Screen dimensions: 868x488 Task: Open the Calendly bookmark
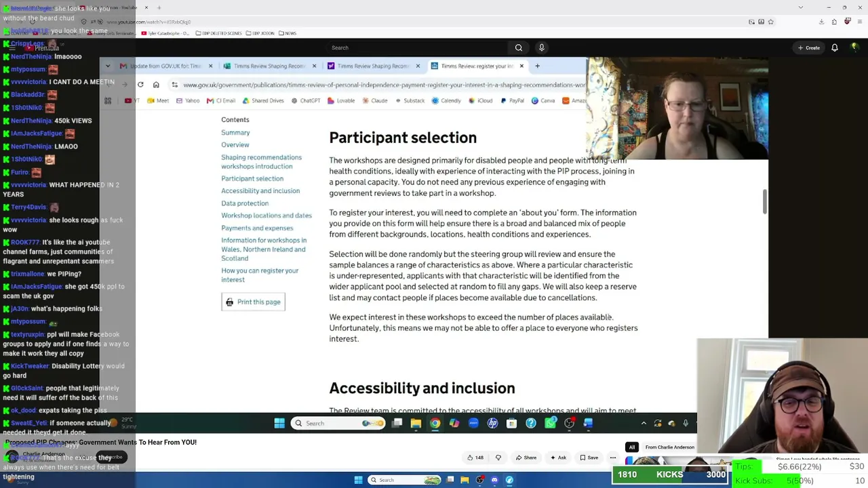446,100
